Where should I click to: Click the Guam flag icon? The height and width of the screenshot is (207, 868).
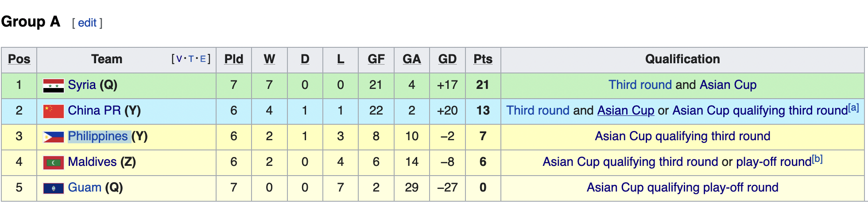pyautogui.click(x=53, y=188)
